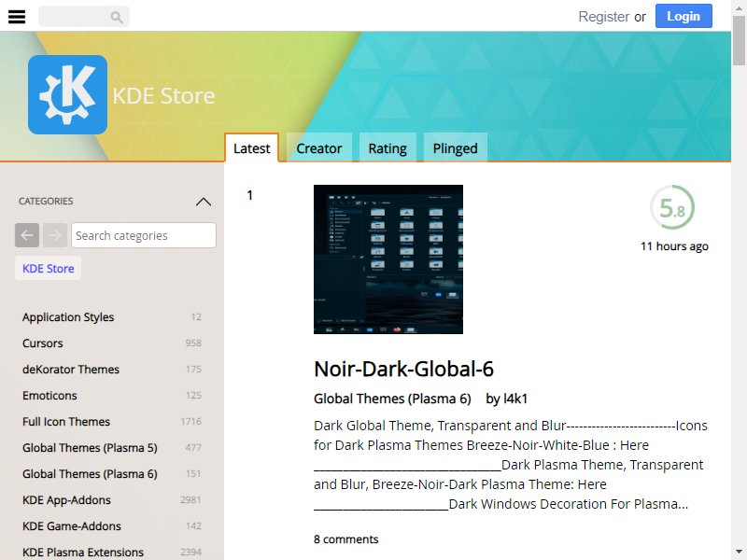Open the hamburger menu icon

click(x=17, y=16)
